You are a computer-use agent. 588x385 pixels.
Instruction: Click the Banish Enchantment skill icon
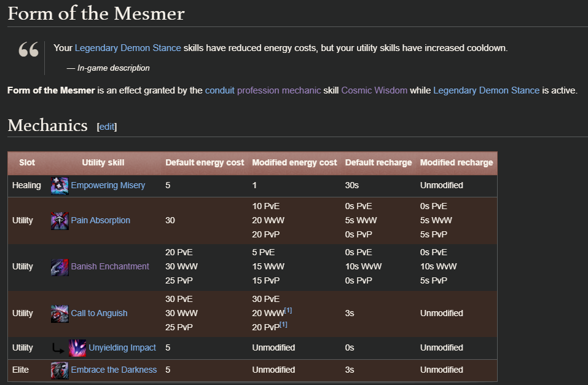(60, 267)
